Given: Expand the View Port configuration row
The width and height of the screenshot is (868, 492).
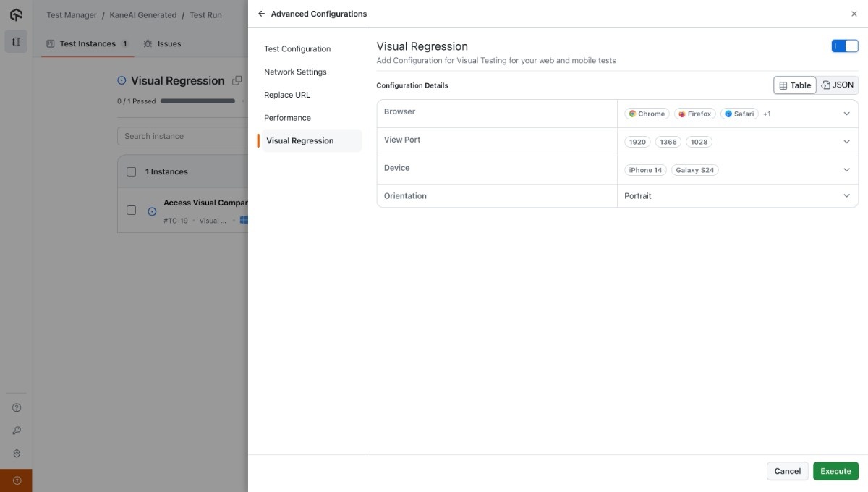Looking at the screenshot, I should (x=846, y=141).
